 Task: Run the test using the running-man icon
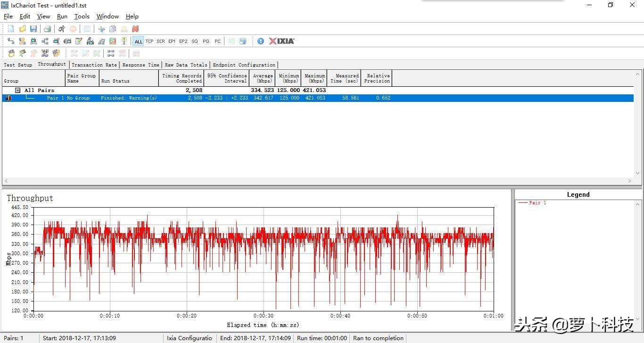(61, 29)
